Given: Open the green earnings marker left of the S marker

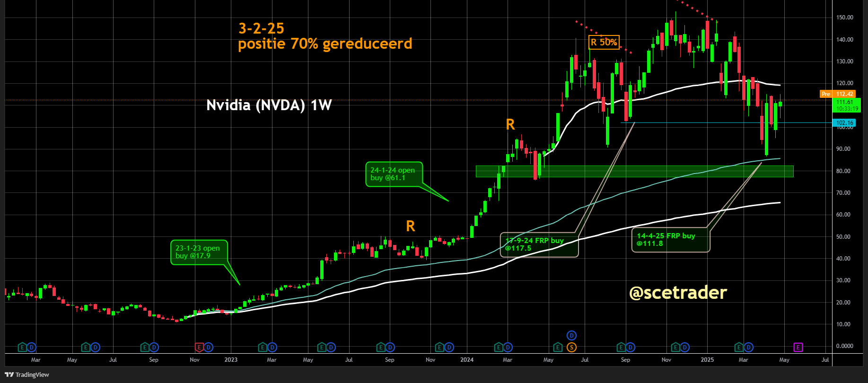Looking at the screenshot, I should [x=558, y=348].
